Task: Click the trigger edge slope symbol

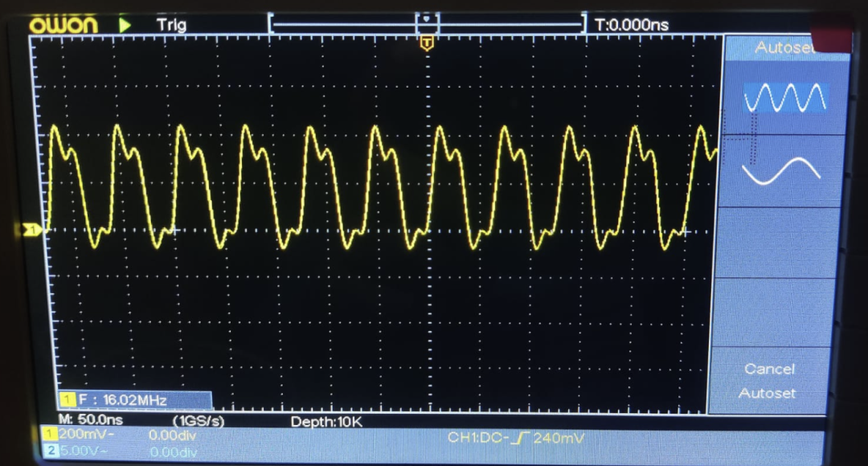Action: [521, 438]
